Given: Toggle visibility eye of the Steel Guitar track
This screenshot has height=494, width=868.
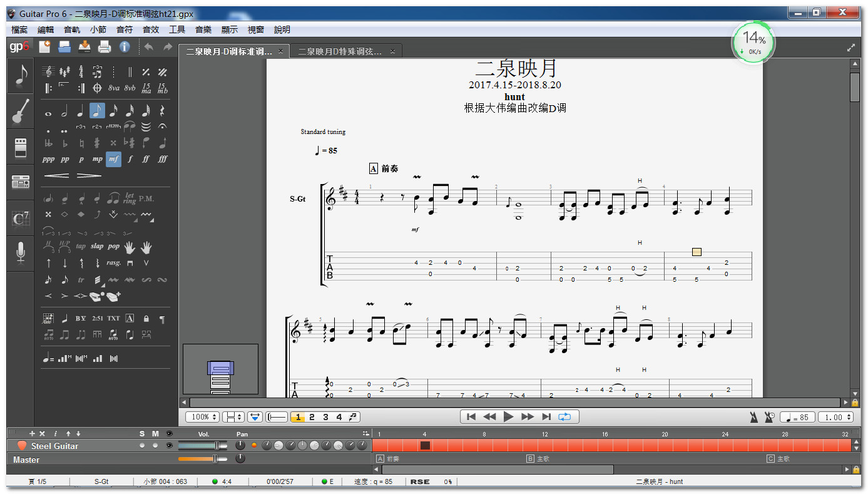Looking at the screenshot, I should click(x=169, y=445).
